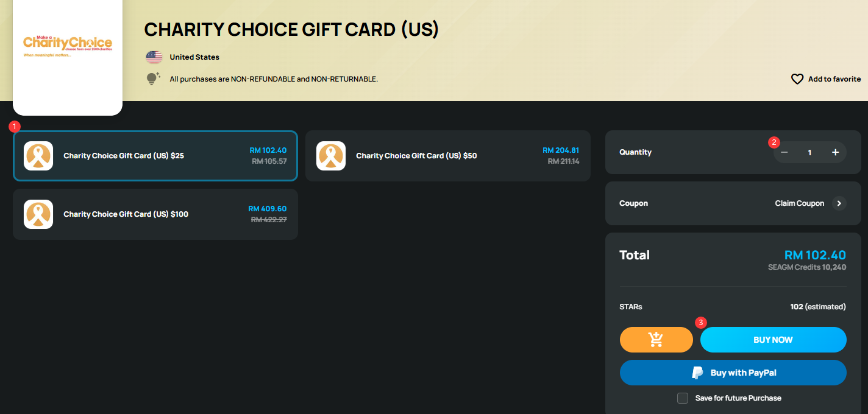Click the heart icon to add favorite
Viewport: 868px width, 414px height.
pyautogui.click(x=797, y=79)
